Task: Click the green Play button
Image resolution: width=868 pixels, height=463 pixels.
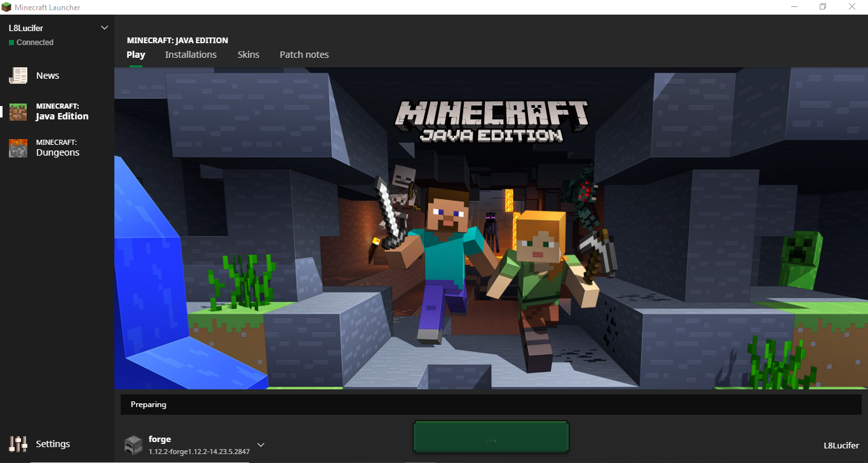Action: [491, 437]
